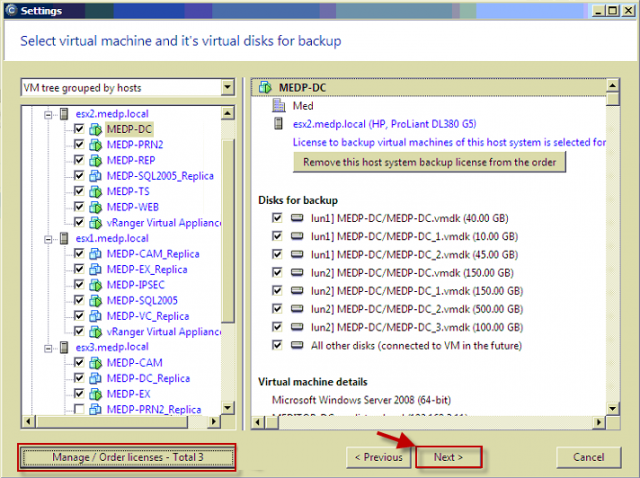This screenshot has height=478, width=640.
Task: Select MEDP-SQL2005 tree item
Action: (x=142, y=301)
